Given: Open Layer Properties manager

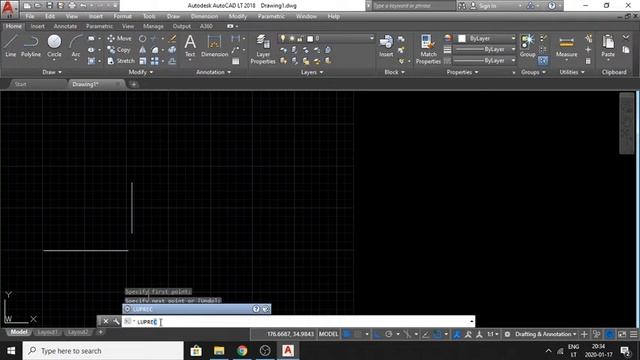Looking at the screenshot, I should 263,49.
